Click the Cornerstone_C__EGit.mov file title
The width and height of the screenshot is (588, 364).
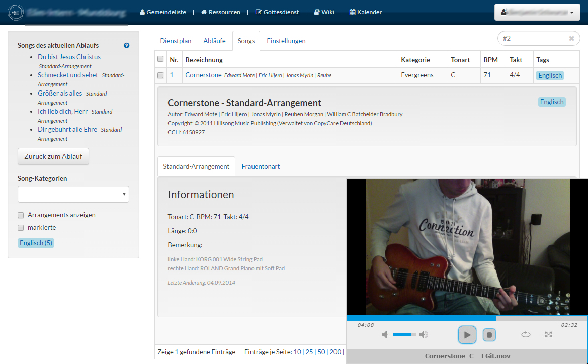coord(468,356)
